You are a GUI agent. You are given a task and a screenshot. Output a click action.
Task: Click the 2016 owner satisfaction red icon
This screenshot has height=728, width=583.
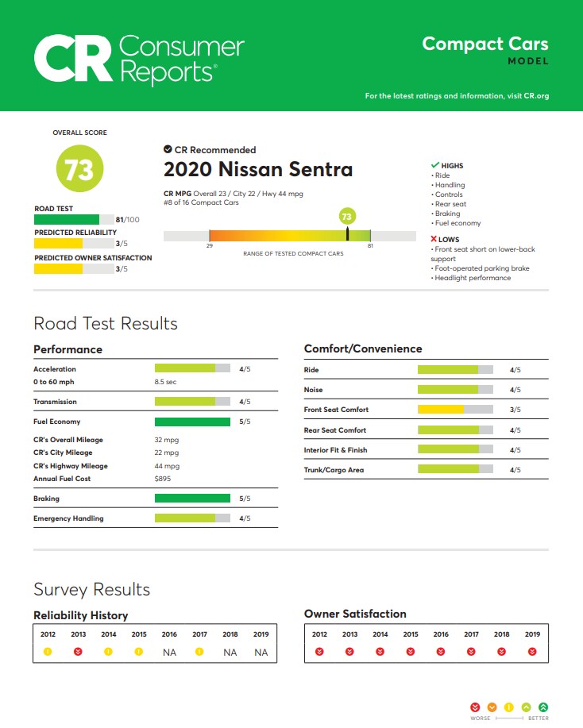[x=441, y=652]
